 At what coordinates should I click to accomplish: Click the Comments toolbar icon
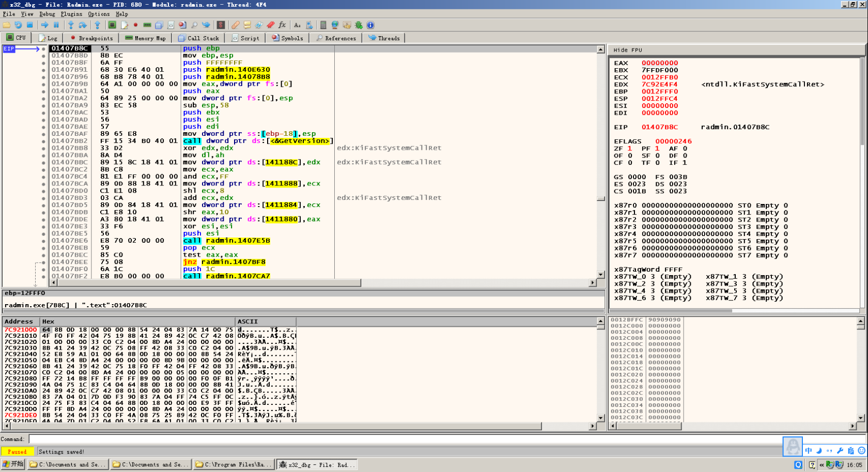click(247, 25)
